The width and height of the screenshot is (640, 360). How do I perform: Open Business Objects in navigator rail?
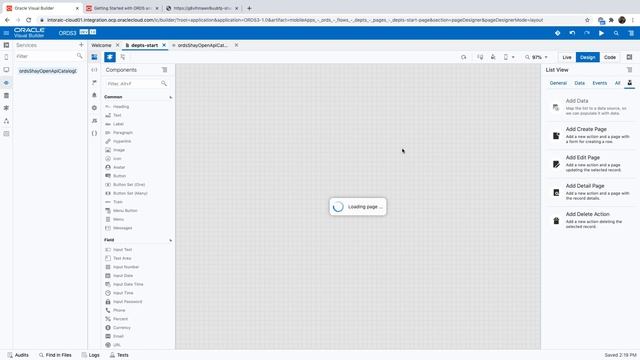[6, 96]
